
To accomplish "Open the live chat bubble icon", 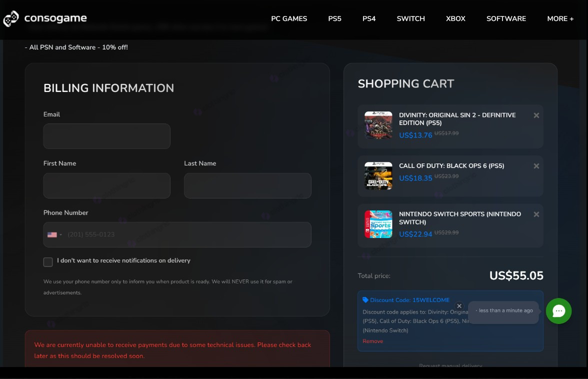I will (558, 311).
